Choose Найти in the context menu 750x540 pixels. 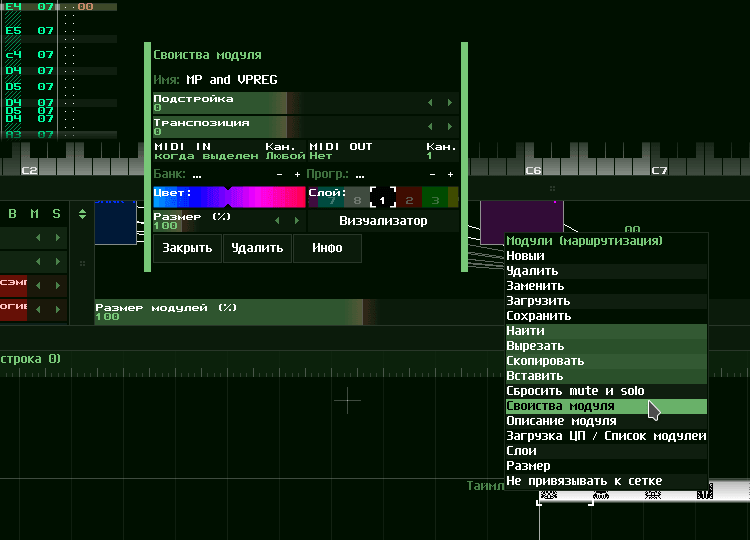pyautogui.click(x=607, y=331)
